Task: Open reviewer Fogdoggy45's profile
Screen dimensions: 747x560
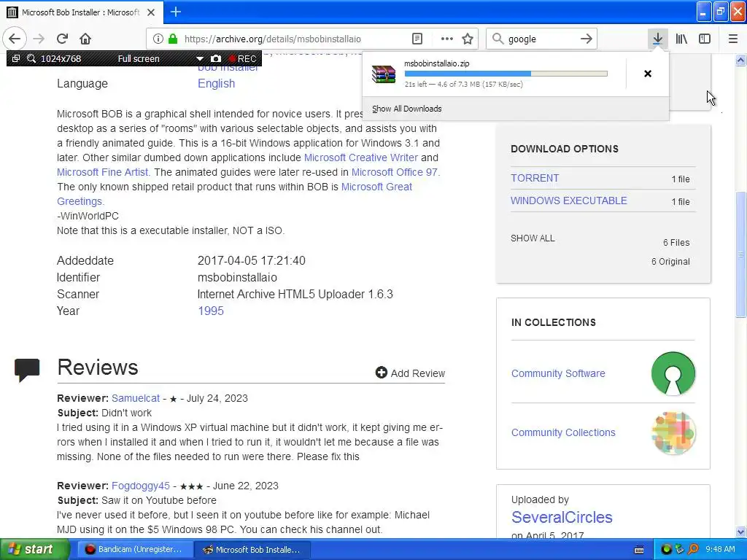Action: (141, 486)
